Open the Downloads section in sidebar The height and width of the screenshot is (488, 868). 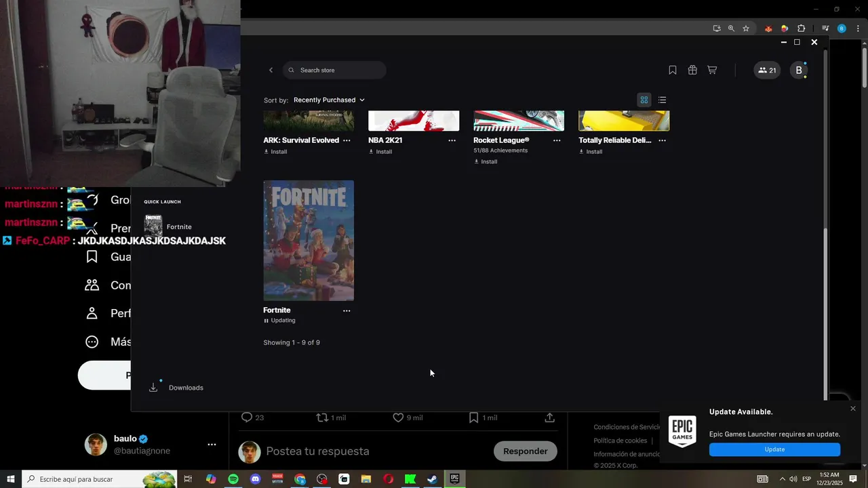(176, 388)
